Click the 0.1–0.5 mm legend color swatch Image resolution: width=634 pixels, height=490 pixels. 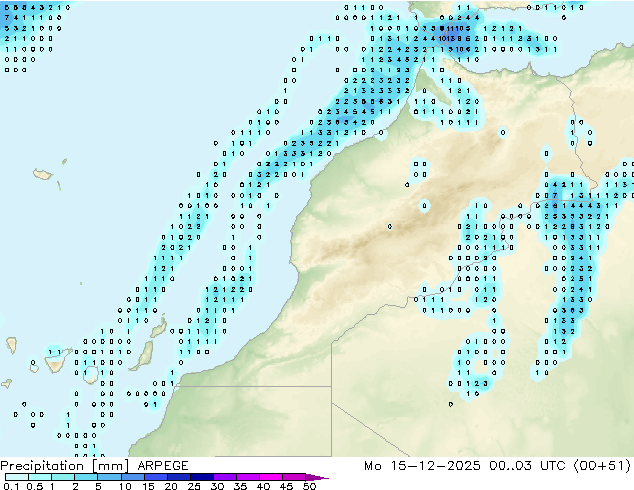[17, 477]
